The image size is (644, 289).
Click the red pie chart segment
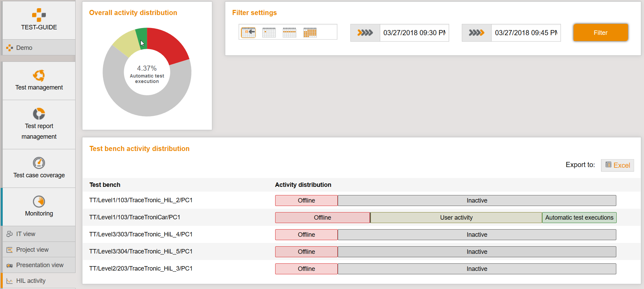click(x=167, y=44)
